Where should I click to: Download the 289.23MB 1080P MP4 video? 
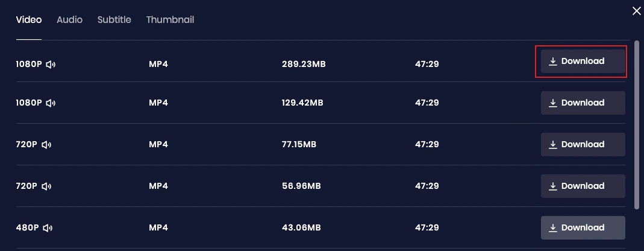click(x=583, y=62)
